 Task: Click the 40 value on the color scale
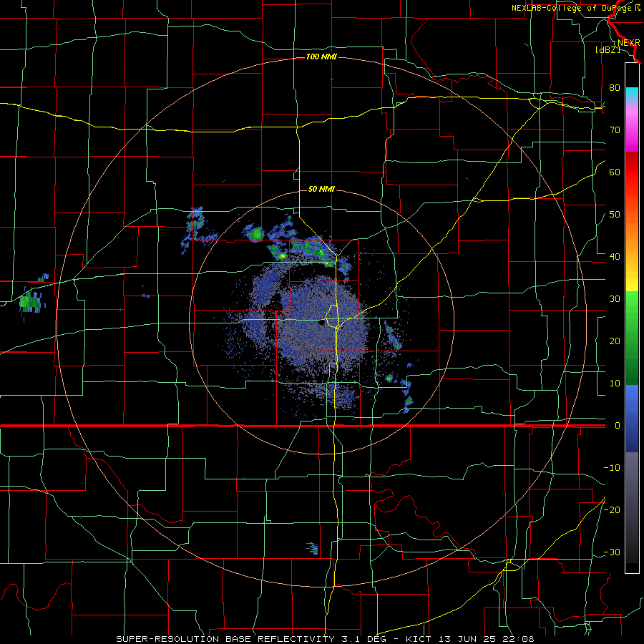(615, 257)
